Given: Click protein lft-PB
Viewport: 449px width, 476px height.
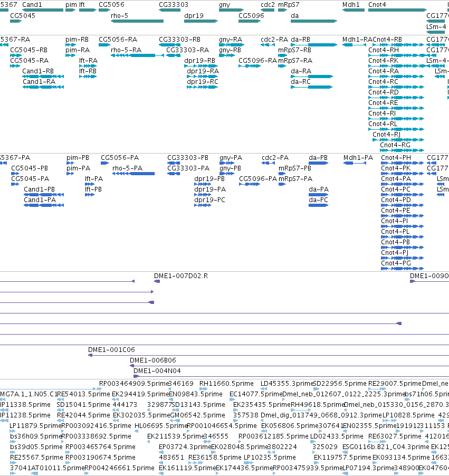Looking at the screenshot, I should 93,189.
